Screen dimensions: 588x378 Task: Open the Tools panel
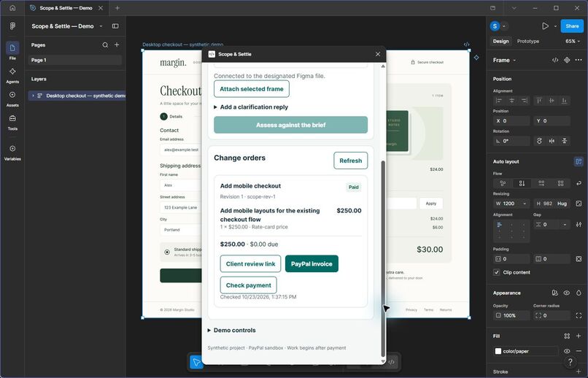[12, 118]
